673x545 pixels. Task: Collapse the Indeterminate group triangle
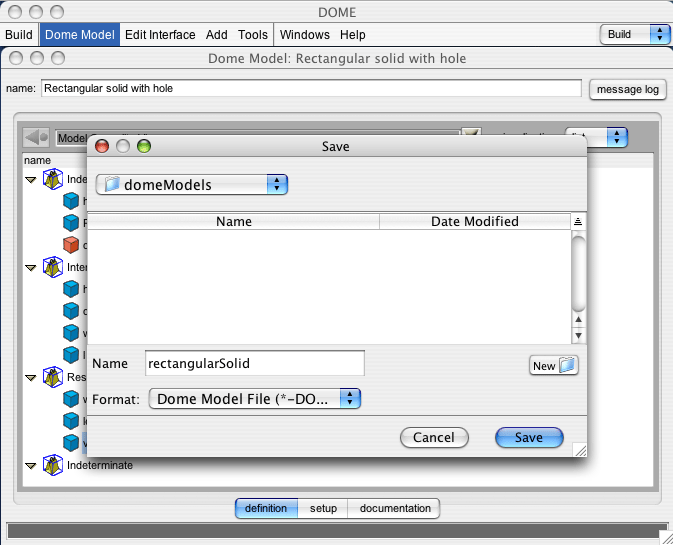tap(30, 466)
